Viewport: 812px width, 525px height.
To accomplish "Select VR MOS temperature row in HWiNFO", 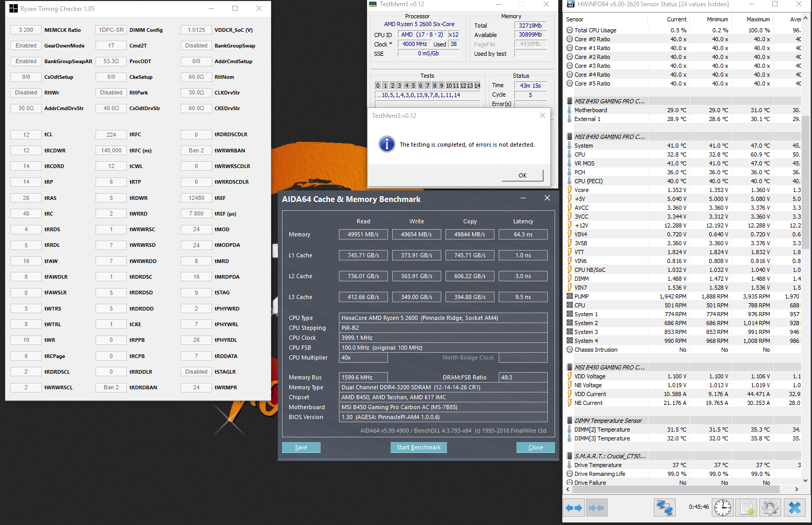I will 683,163.
